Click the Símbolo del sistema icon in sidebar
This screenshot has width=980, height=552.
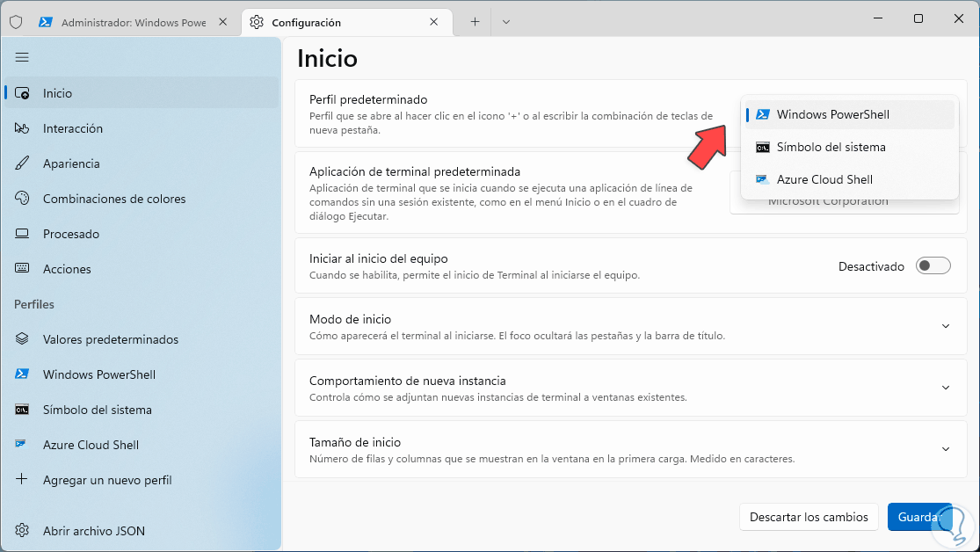(22, 410)
